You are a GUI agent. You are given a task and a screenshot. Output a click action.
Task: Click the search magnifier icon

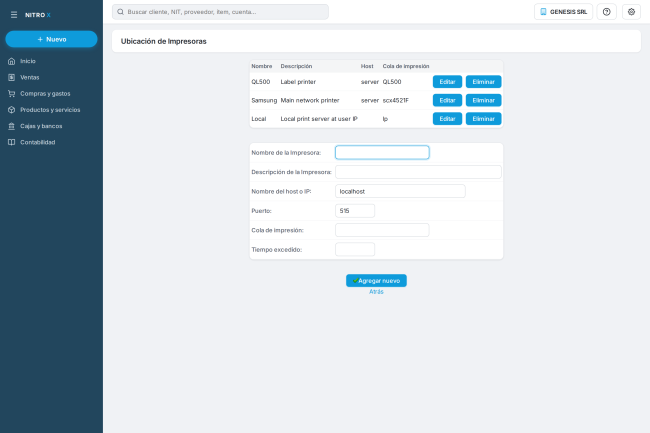120,12
